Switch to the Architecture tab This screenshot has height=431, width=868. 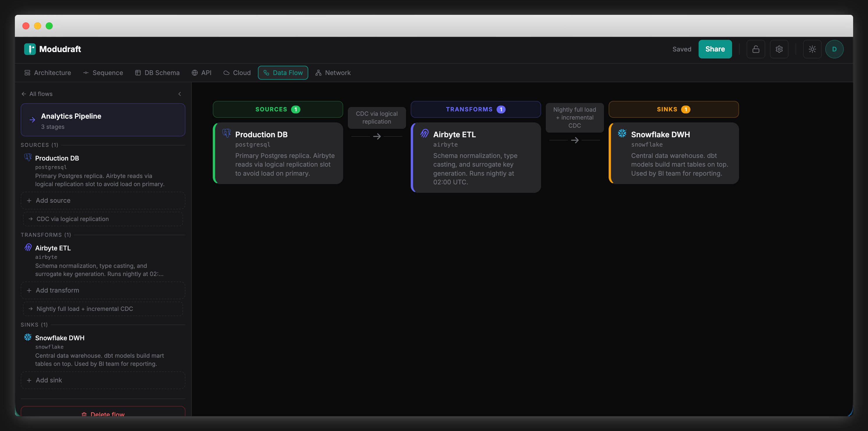point(47,73)
